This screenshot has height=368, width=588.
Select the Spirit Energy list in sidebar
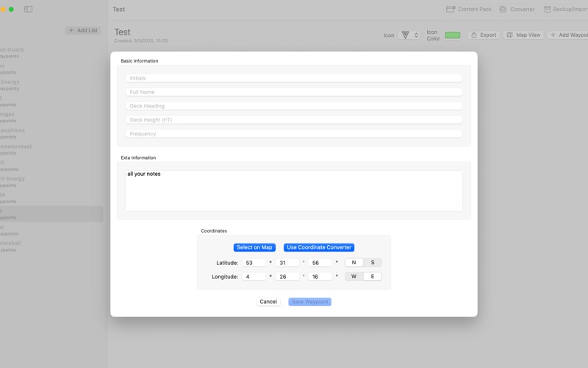[51, 182]
